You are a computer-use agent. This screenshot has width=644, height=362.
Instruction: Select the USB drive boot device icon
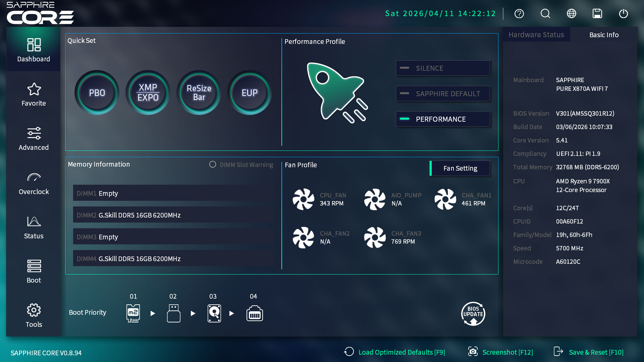tap(173, 313)
